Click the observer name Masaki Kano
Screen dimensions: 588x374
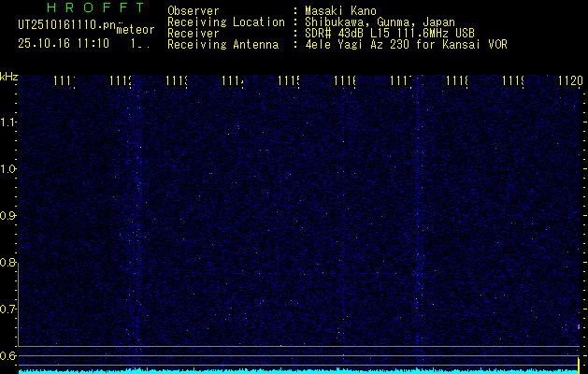click(340, 11)
